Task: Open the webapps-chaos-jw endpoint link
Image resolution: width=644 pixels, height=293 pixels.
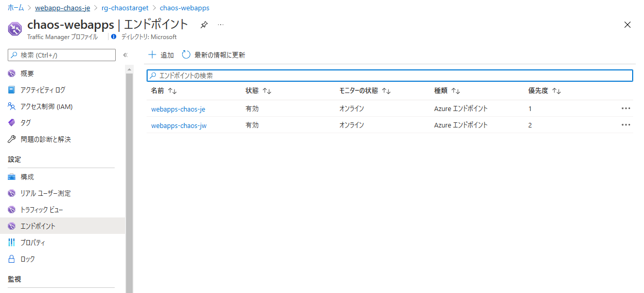Action: pos(179,125)
